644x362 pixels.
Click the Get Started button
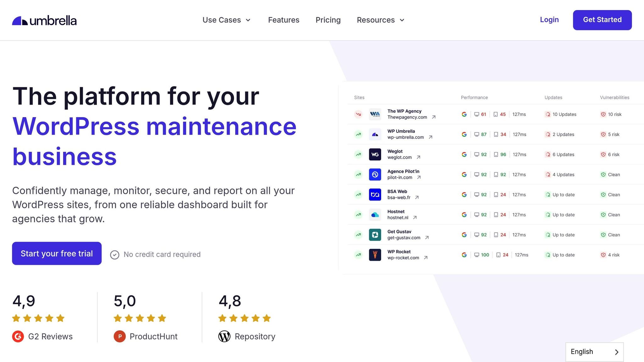tap(602, 20)
